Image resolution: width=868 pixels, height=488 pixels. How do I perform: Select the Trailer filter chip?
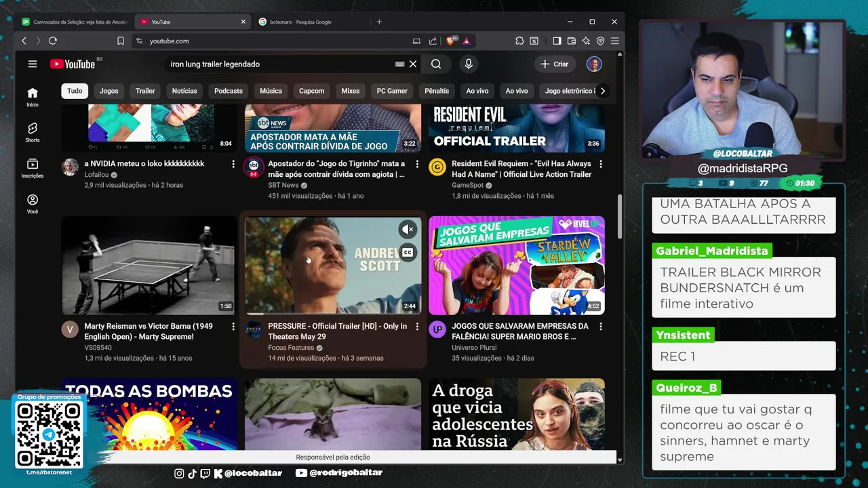click(x=145, y=91)
